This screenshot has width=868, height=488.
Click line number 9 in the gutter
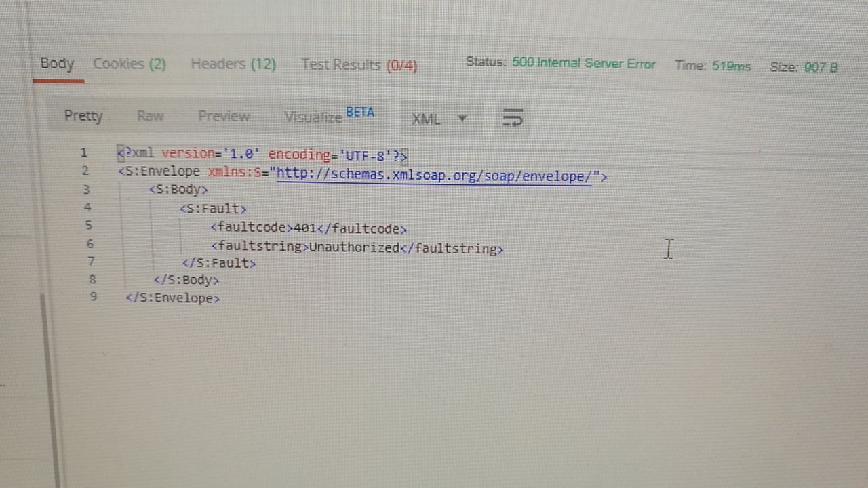pos(94,296)
